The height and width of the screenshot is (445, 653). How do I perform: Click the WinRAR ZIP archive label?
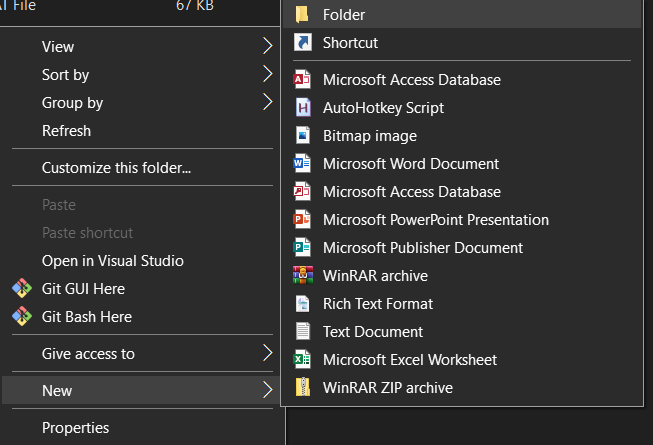388,388
